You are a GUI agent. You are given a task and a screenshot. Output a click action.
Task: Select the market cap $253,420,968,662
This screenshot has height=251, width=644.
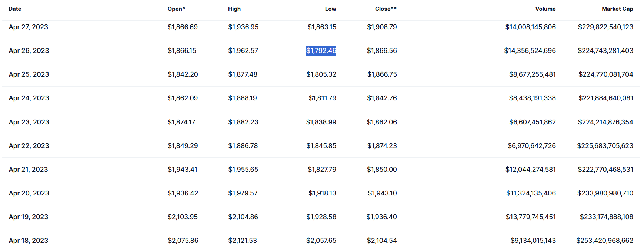[x=604, y=241]
